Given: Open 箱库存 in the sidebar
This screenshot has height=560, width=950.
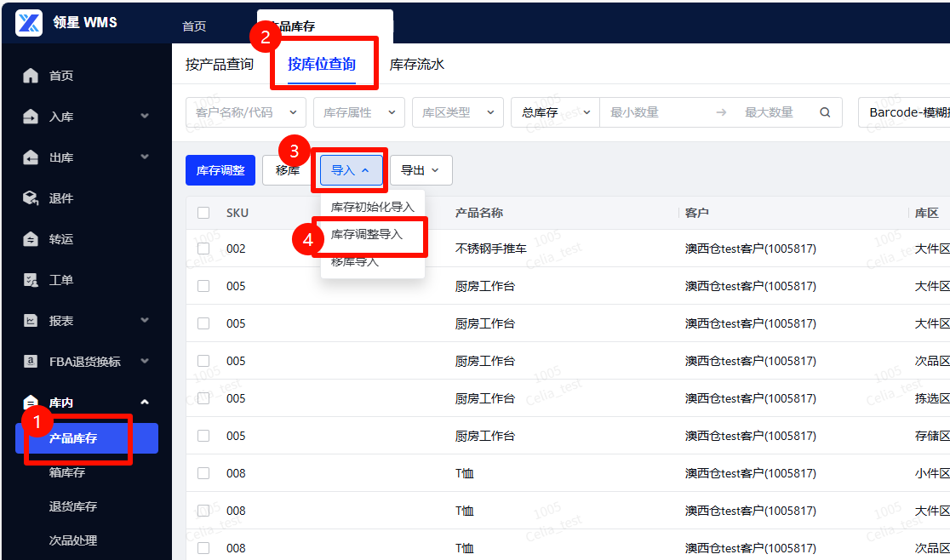Looking at the screenshot, I should (66, 472).
